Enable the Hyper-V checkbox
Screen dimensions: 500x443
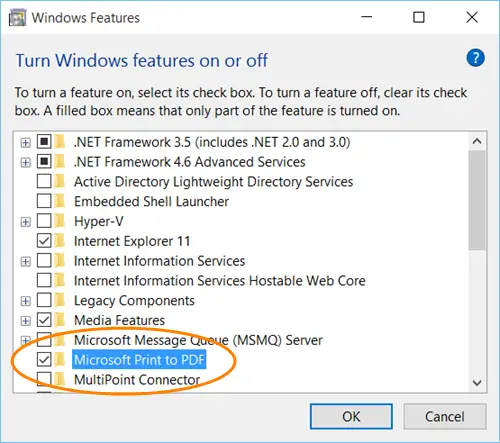(44, 221)
